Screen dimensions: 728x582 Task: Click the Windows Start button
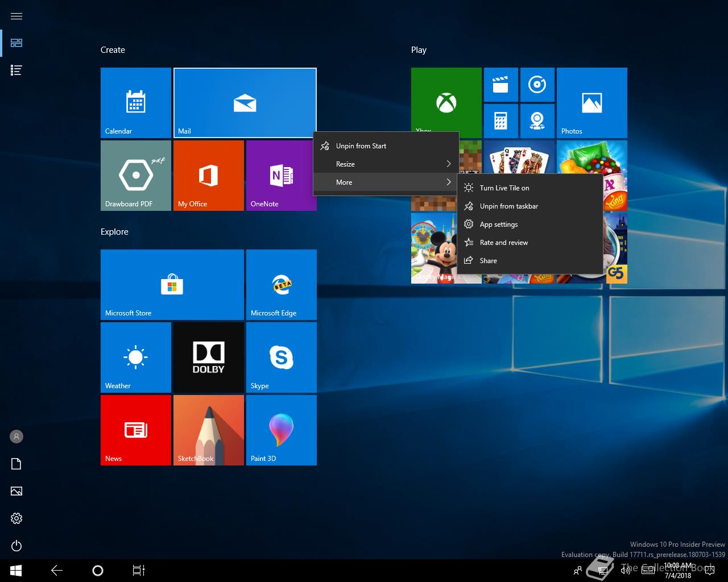coord(16,571)
